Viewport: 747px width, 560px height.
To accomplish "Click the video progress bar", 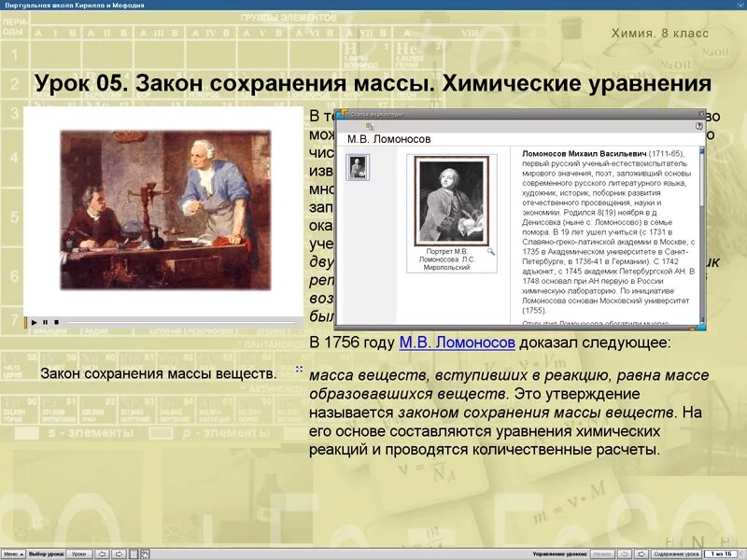I will point(181,323).
